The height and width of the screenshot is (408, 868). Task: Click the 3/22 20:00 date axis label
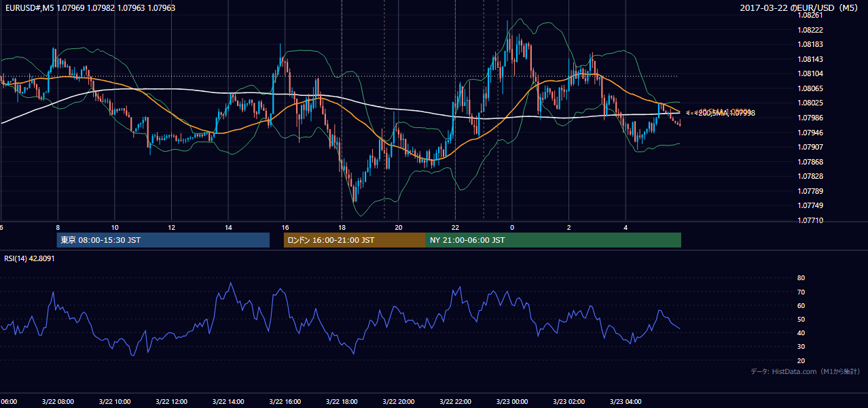point(399,402)
